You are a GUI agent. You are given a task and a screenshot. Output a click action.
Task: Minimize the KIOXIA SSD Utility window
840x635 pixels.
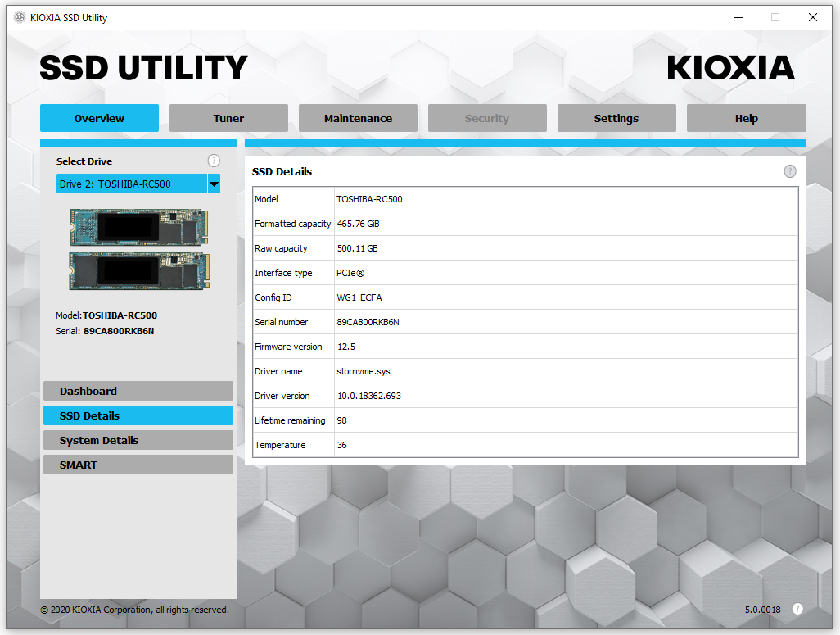pos(738,18)
